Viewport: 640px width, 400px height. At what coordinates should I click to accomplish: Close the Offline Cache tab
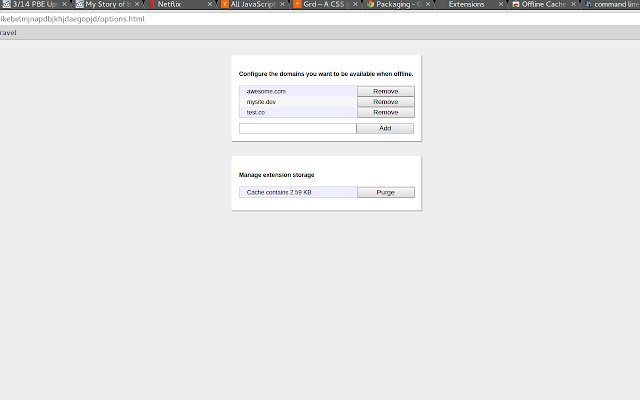(573, 4)
